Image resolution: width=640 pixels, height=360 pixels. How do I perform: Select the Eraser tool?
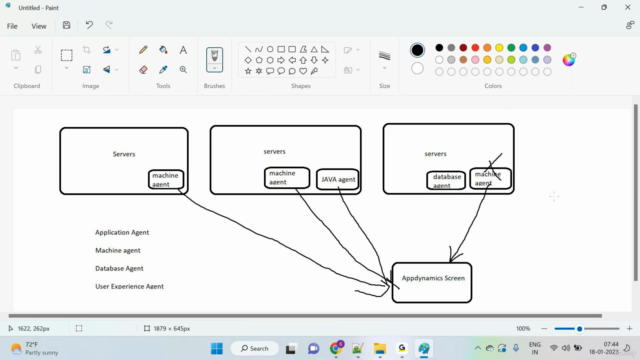coord(143,70)
